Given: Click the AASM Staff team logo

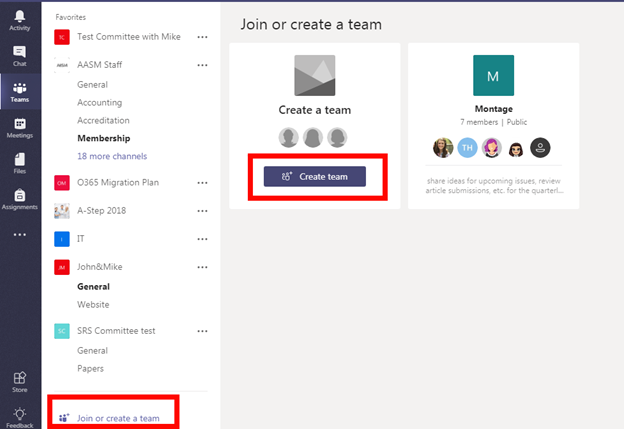Looking at the screenshot, I should 62,65.
